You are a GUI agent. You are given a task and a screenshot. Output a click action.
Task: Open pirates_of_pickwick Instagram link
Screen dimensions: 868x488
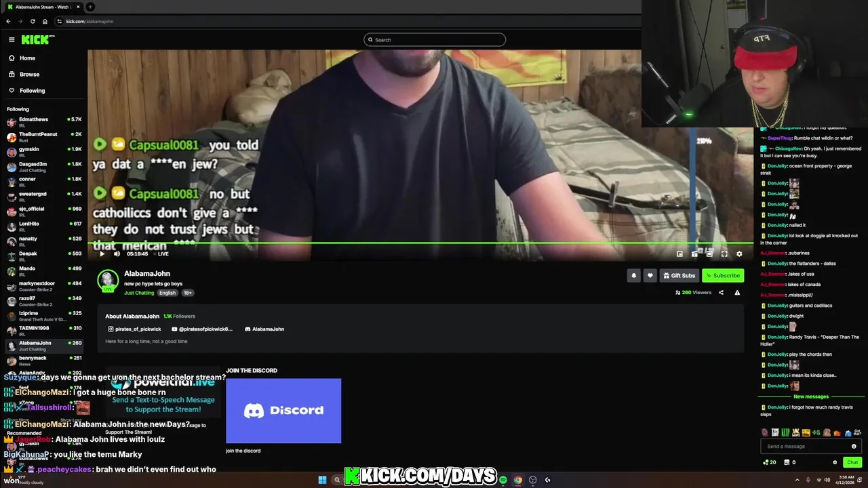pyautogui.click(x=134, y=329)
